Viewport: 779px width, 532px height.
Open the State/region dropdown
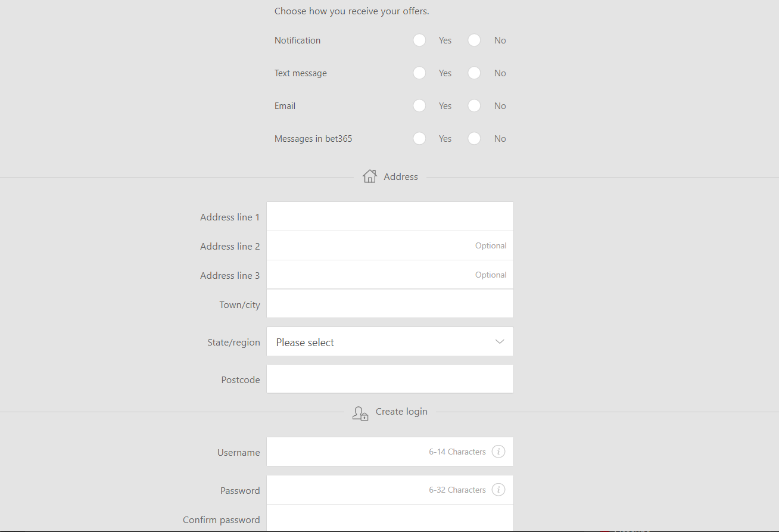(x=389, y=341)
